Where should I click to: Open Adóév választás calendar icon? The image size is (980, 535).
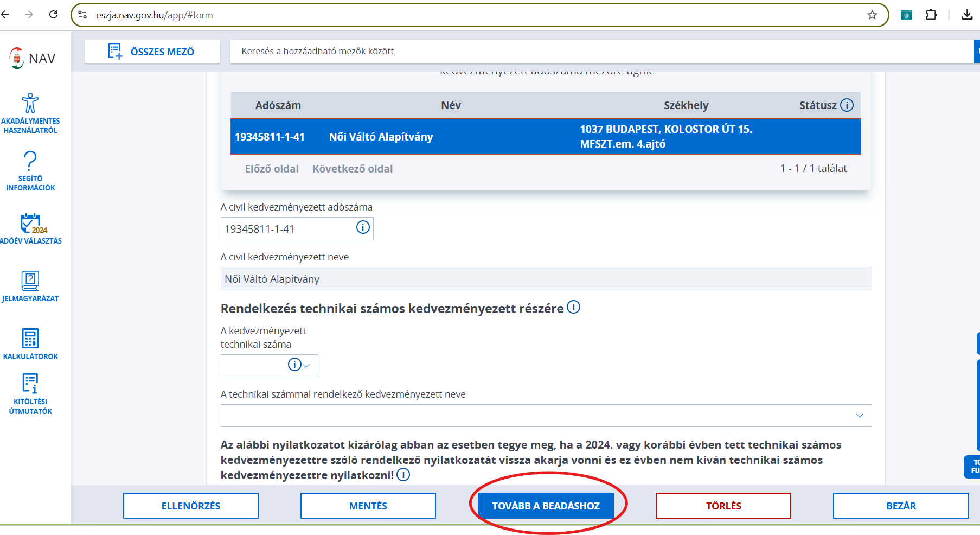30,223
